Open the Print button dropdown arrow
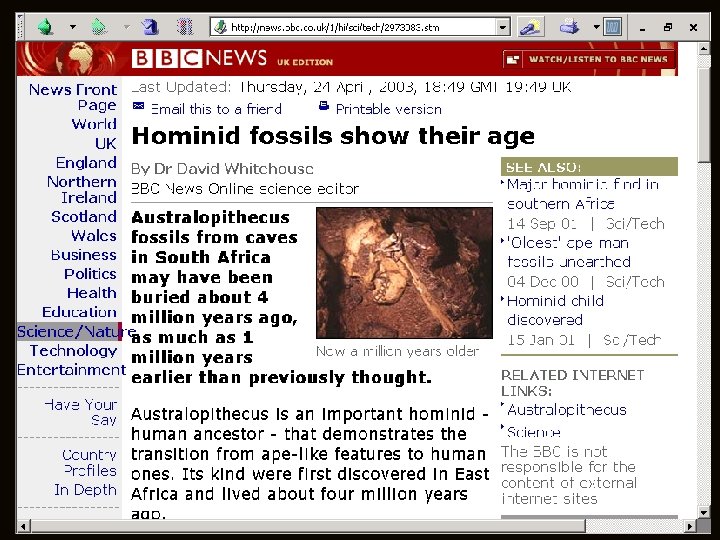 (x=596, y=27)
